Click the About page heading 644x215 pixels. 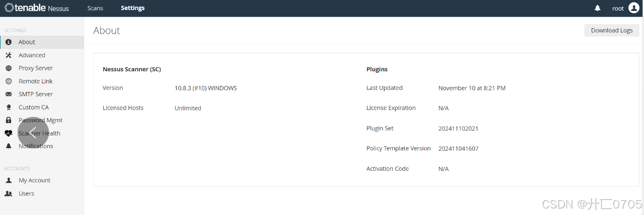pos(107,31)
